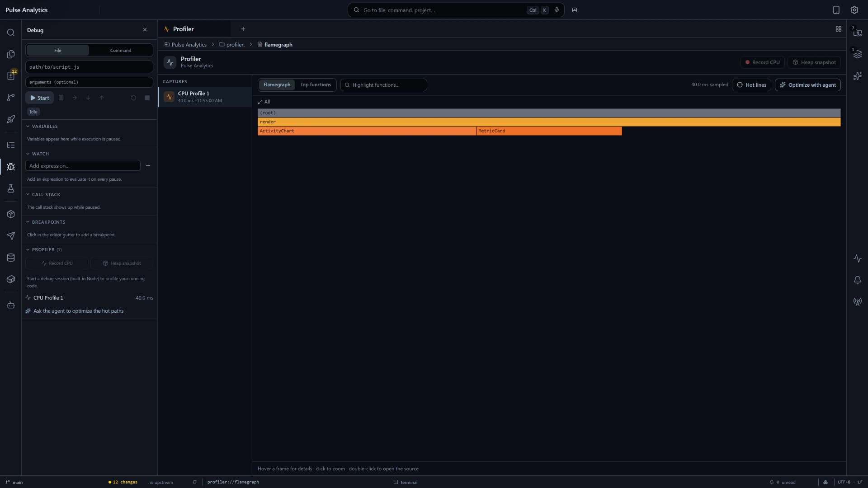Open the search icon in the sidebar
This screenshot has height=488, width=868.
11,33
